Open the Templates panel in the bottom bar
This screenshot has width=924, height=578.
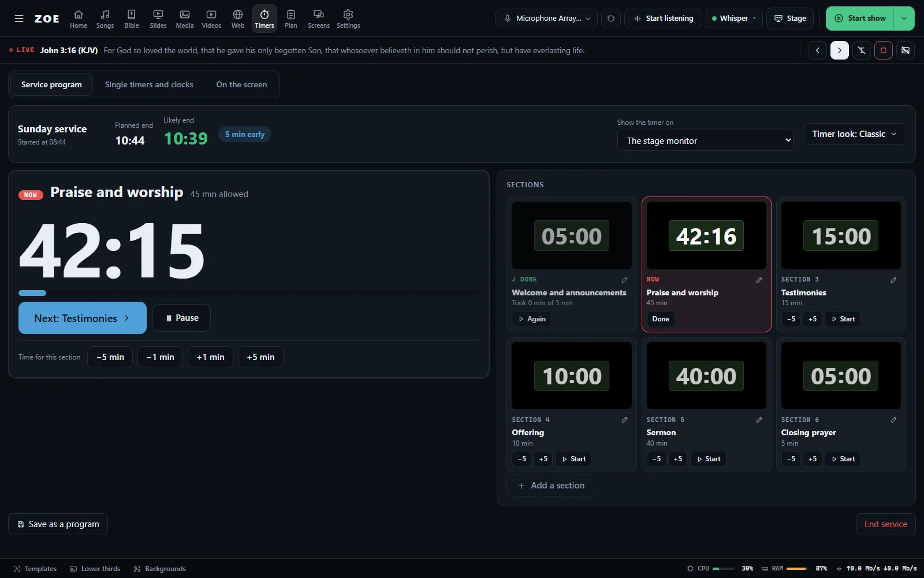click(35, 569)
